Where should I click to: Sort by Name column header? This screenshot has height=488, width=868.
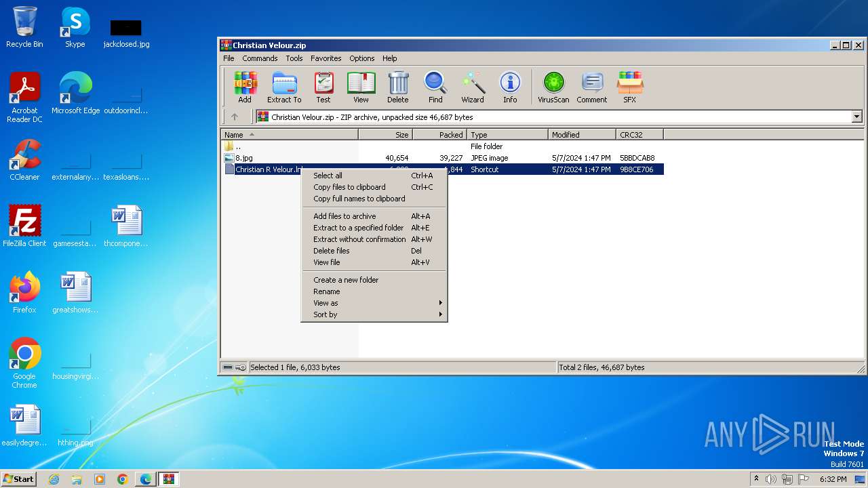[290, 135]
